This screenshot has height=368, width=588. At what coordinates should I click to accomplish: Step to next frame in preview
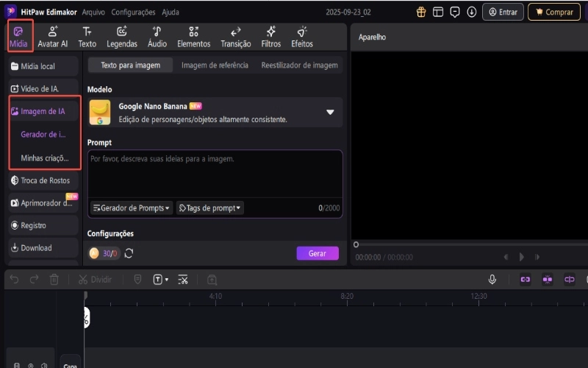pyautogui.click(x=537, y=257)
